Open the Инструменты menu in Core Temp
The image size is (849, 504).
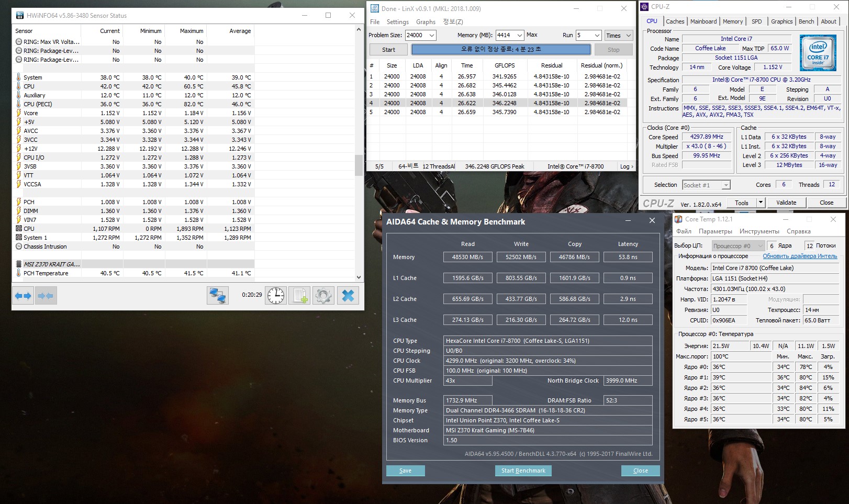759,231
